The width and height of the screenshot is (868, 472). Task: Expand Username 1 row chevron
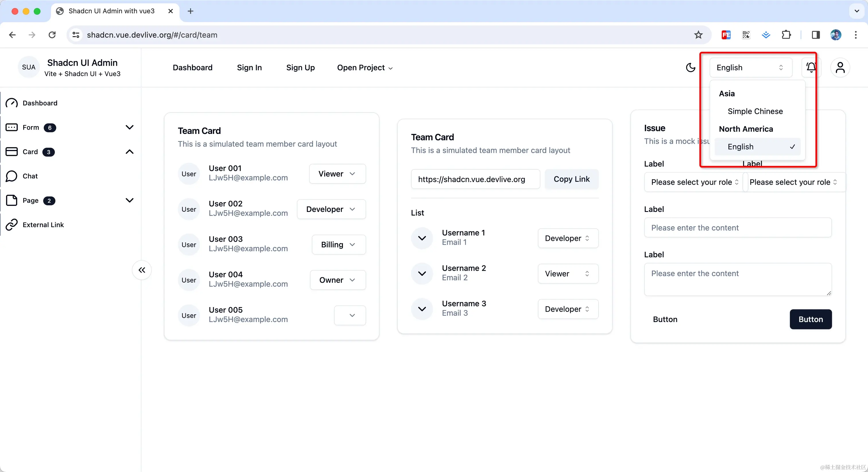(x=422, y=238)
